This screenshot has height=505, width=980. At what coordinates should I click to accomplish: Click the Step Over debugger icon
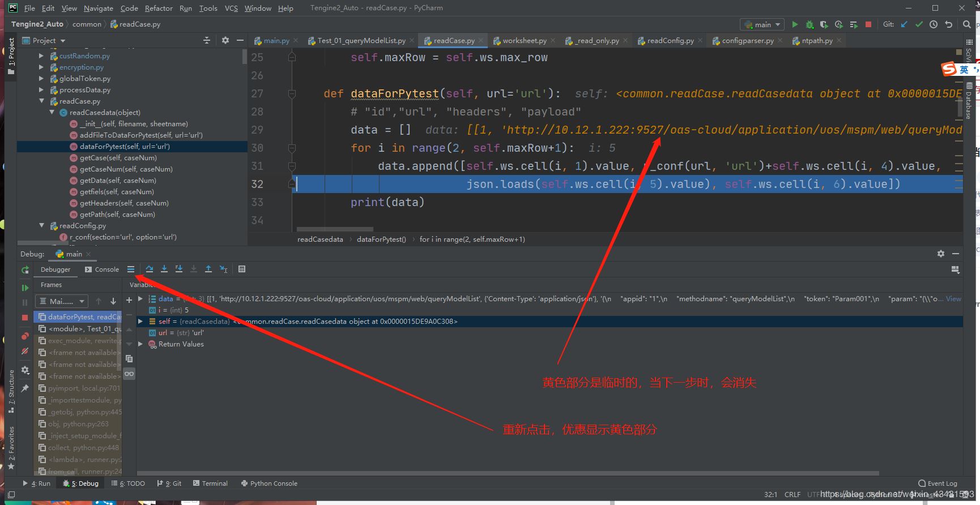click(x=149, y=269)
